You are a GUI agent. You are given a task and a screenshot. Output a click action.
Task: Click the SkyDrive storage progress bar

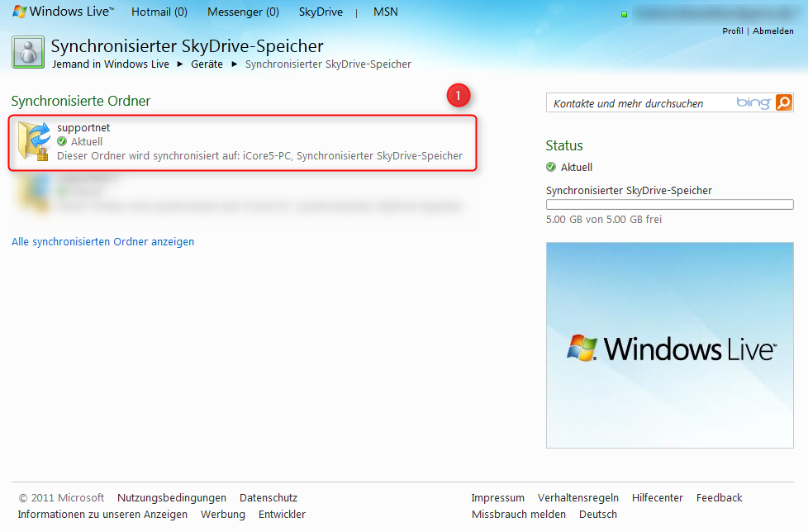coord(669,204)
